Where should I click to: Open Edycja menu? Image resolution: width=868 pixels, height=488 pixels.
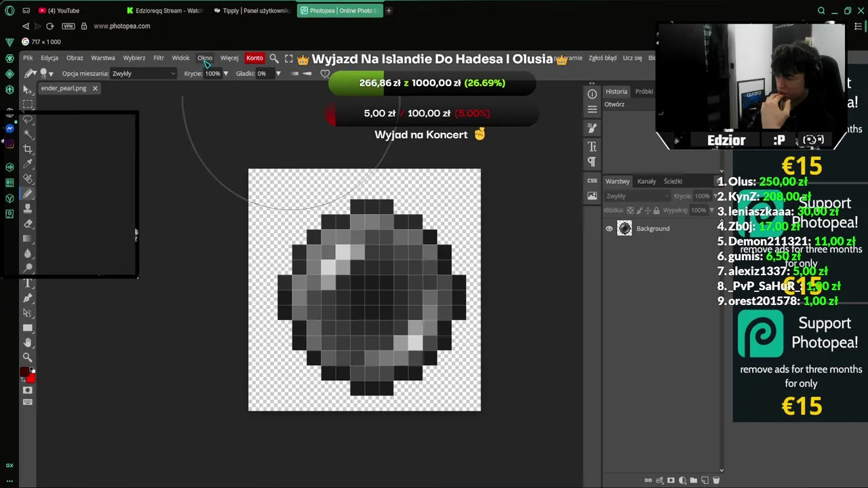[50, 58]
